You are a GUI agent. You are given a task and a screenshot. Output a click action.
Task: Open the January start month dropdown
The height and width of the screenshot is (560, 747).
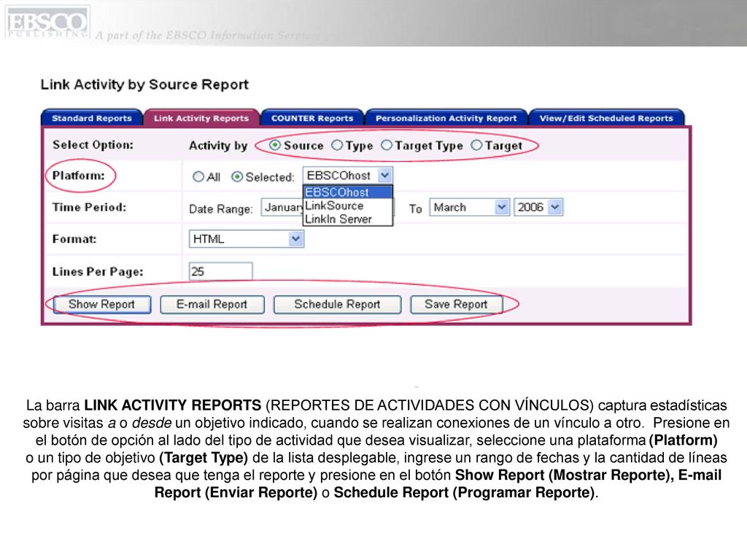pos(282,208)
